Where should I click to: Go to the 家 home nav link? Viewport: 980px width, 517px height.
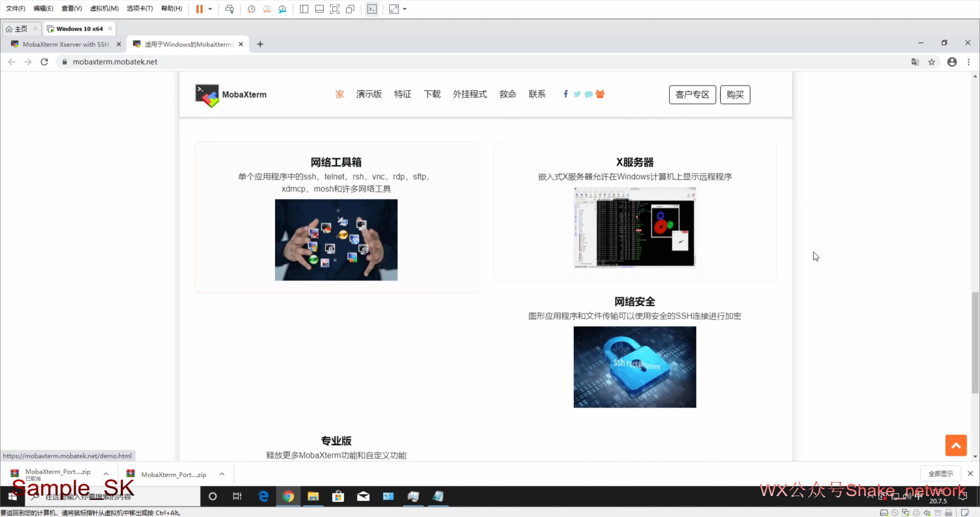[x=339, y=94]
